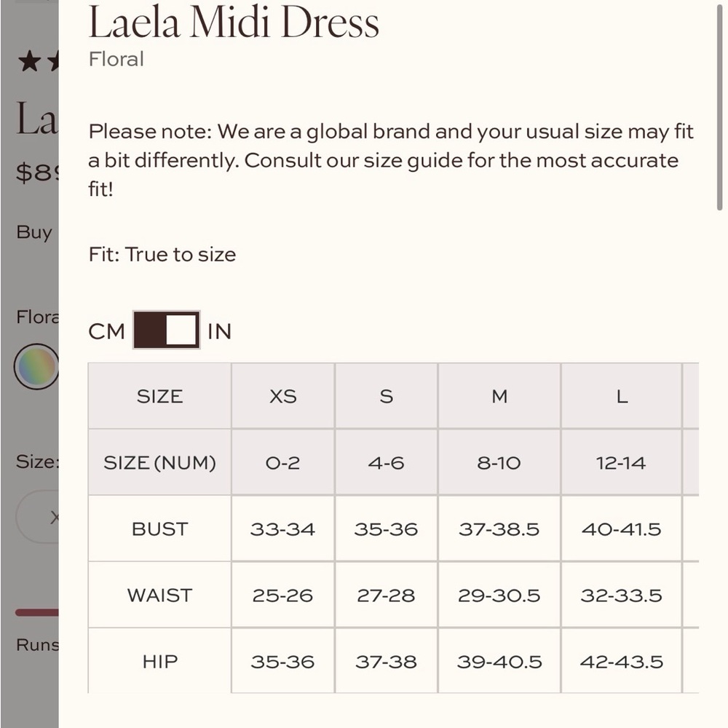Click the 35-36 bust measurement for size S
The height and width of the screenshot is (728, 728).
(x=387, y=529)
